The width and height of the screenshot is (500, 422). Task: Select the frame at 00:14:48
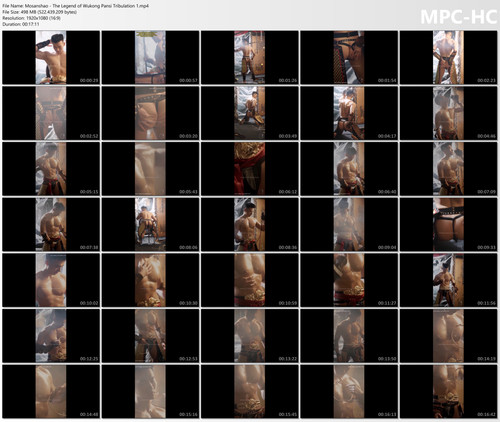[51, 391]
